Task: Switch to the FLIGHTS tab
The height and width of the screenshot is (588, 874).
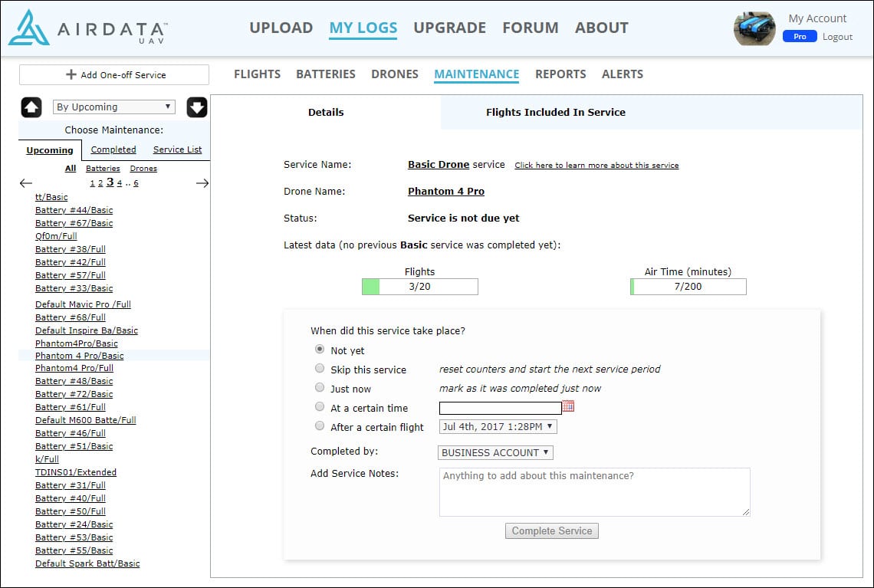Action: [257, 74]
